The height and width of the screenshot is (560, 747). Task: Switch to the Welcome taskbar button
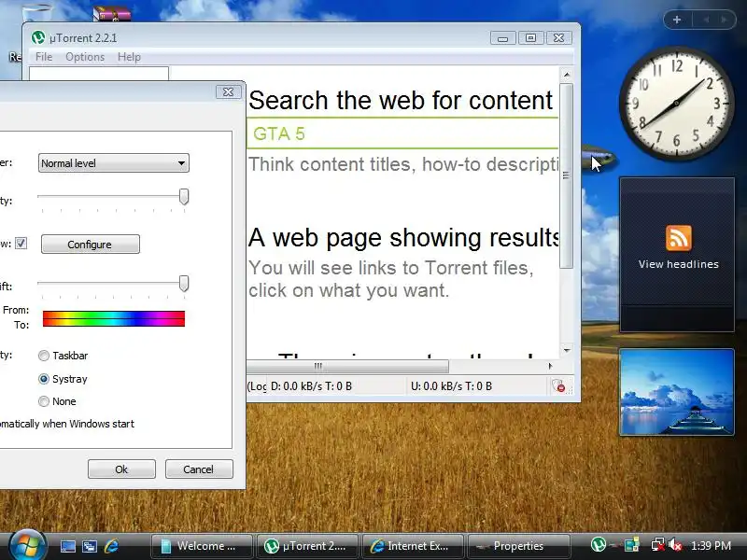[x=201, y=546]
